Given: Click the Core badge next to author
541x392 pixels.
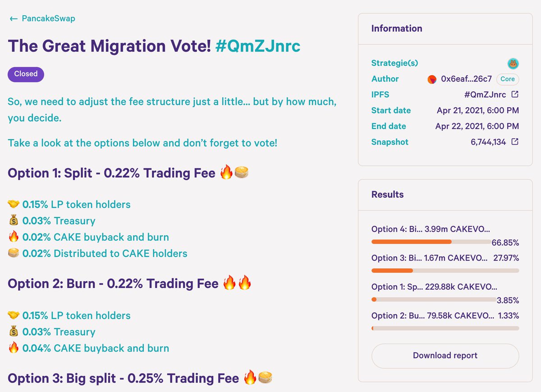Looking at the screenshot, I should click(508, 79).
